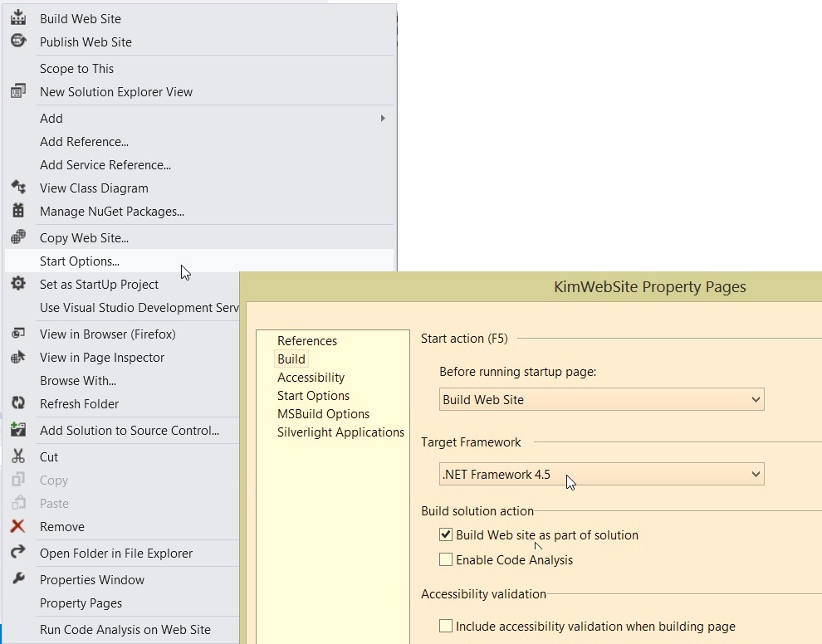Click the Paste clipboard icon
This screenshot has height=644, width=822.
[x=18, y=503]
